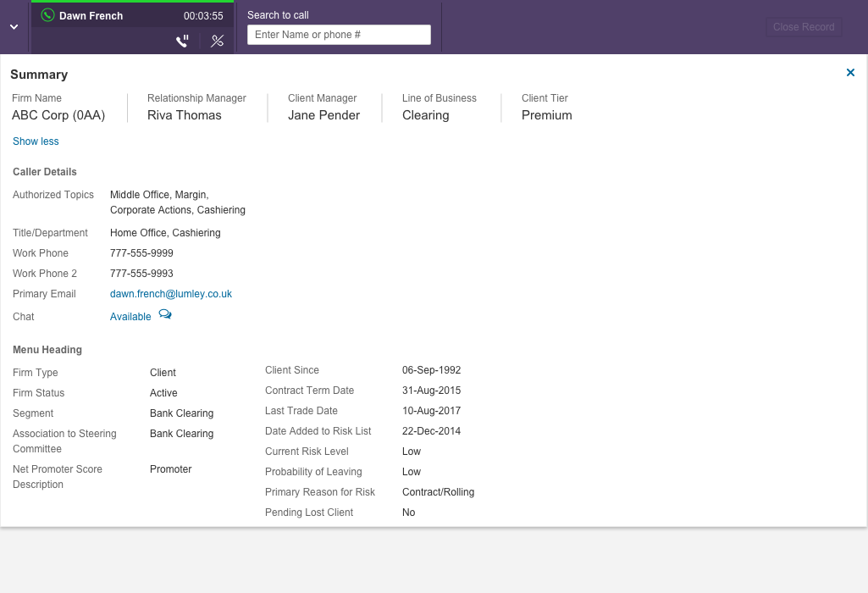Click Last Trade Date 10-Aug-2017
Viewport: 868px width, 593px height.
431,411
